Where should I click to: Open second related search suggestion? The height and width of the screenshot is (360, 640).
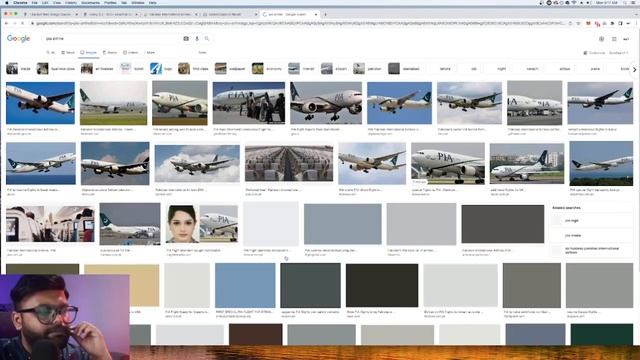tap(590, 236)
